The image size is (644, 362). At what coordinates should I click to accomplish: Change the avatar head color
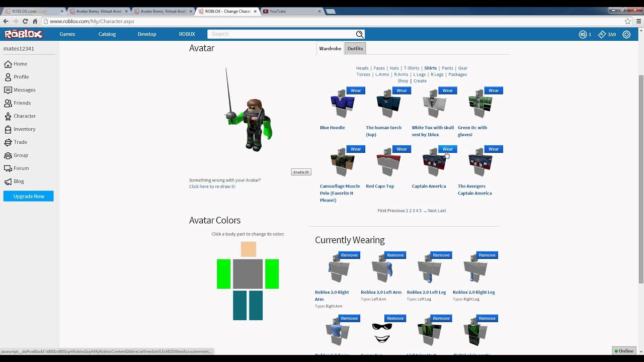click(x=248, y=249)
